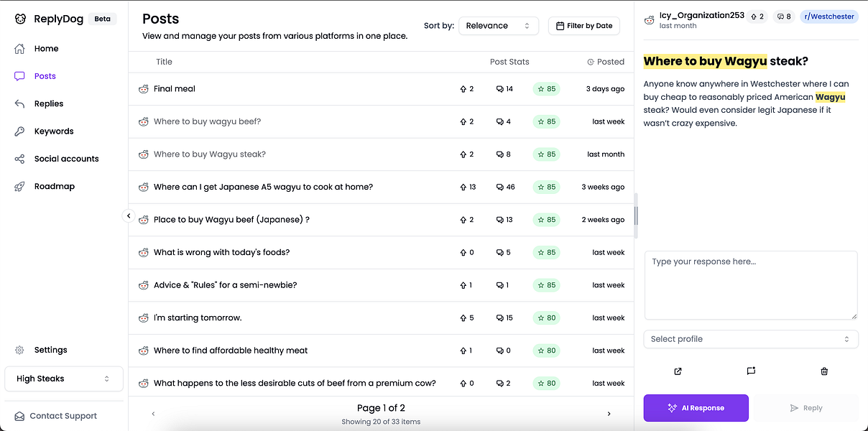
Task: Open Keywords section in sidebar
Action: tap(53, 131)
